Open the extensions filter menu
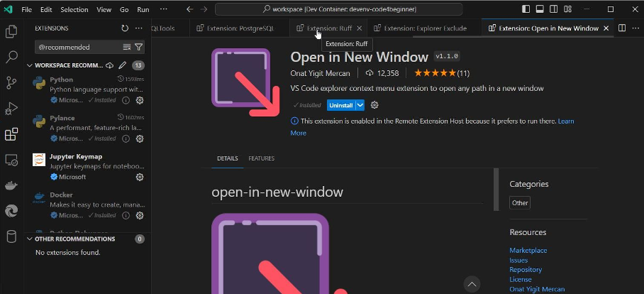644x294 pixels. tap(139, 48)
